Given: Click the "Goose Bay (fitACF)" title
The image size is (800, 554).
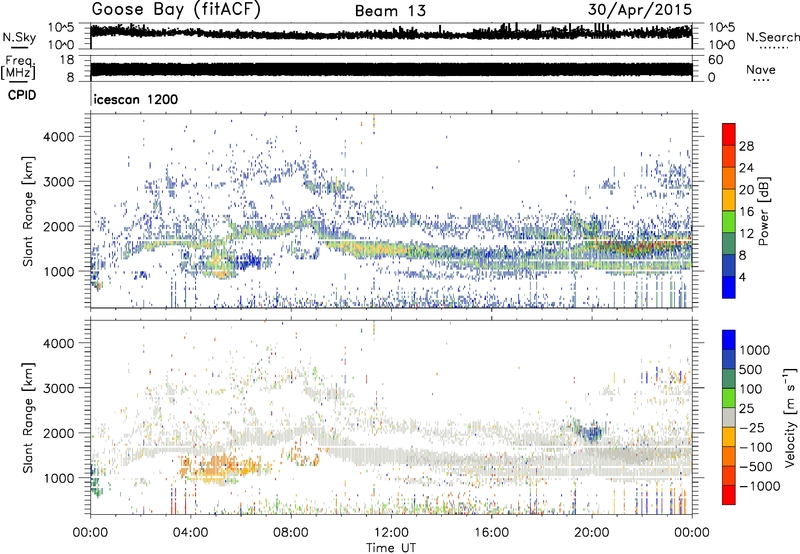Looking at the screenshot, I should [x=176, y=10].
